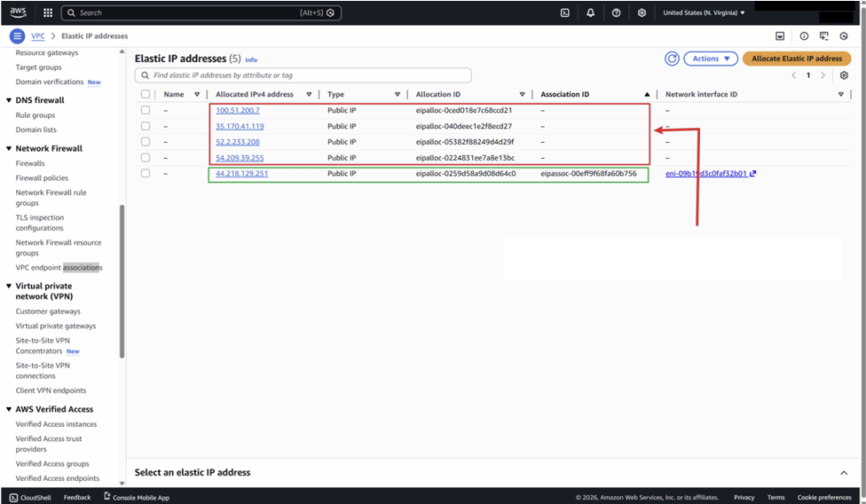Select checkbox for 100.51.200.7 row
866x504 pixels.
point(146,110)
